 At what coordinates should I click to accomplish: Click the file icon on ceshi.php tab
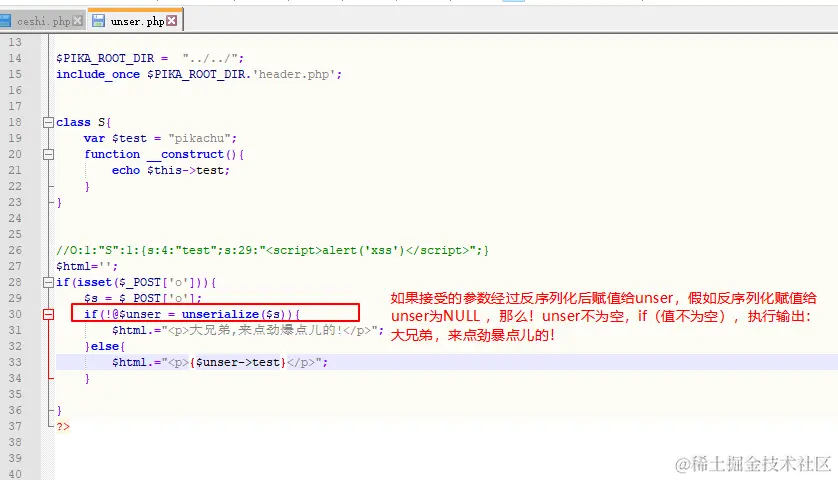pyautogui.click(x=5, y=21)
